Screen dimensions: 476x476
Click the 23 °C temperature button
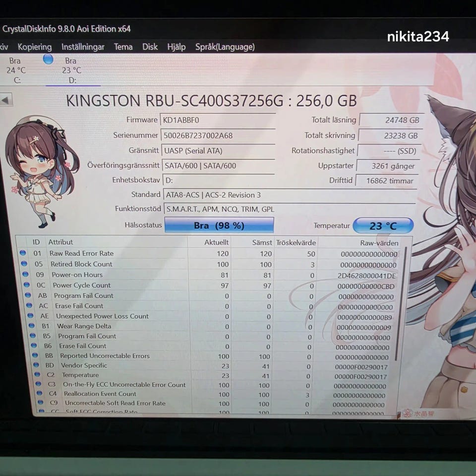(383, 226)
